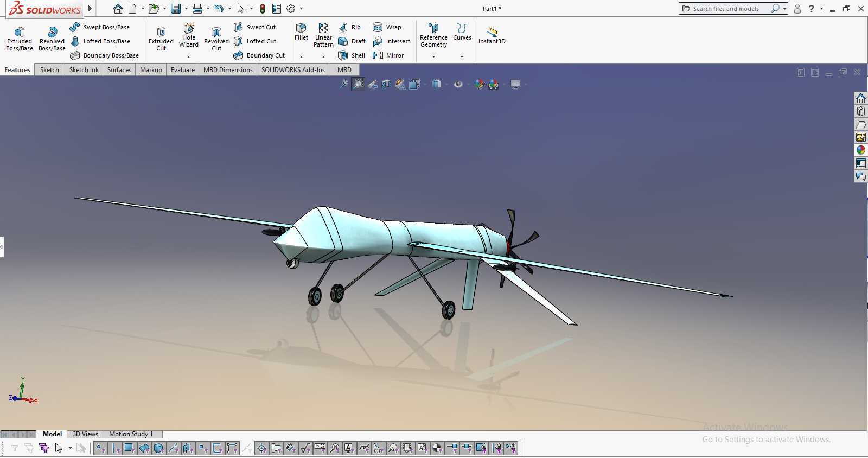Open the Design Library task pane tab
This screenshot has width=868, height=458.
[x=861, y=111]
